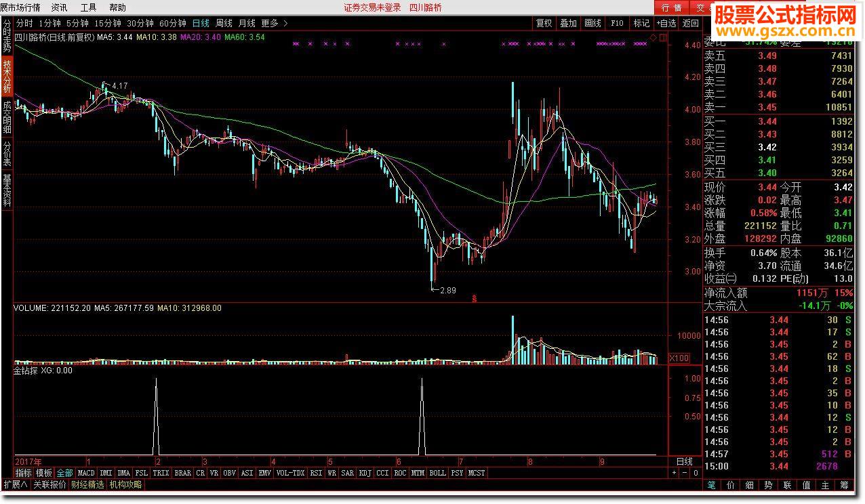
Task: Switch the indicator to OBV
Action: (230, 473)
